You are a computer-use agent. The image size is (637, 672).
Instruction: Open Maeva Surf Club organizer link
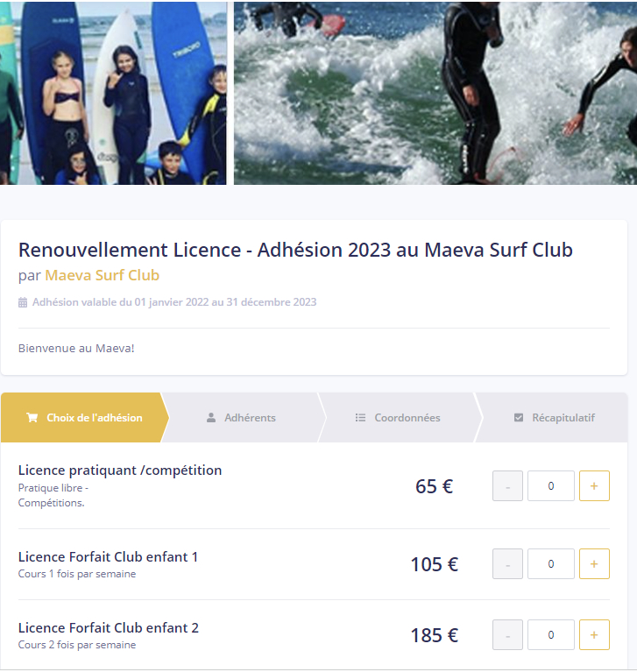[102, 275]
